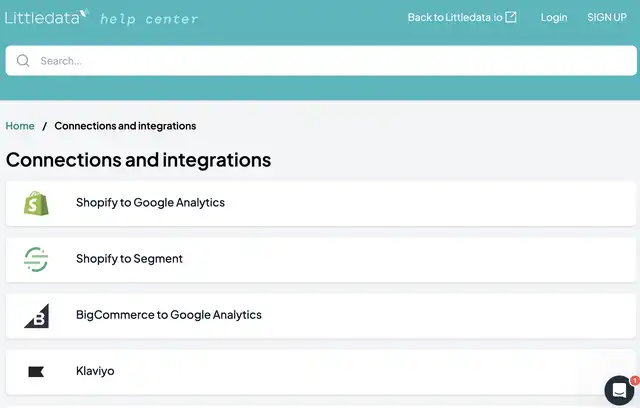Image resolution: width=640 pixels, height=408 pixels.
Task: Click the Klaviyo flag icon
Action: 36,372
